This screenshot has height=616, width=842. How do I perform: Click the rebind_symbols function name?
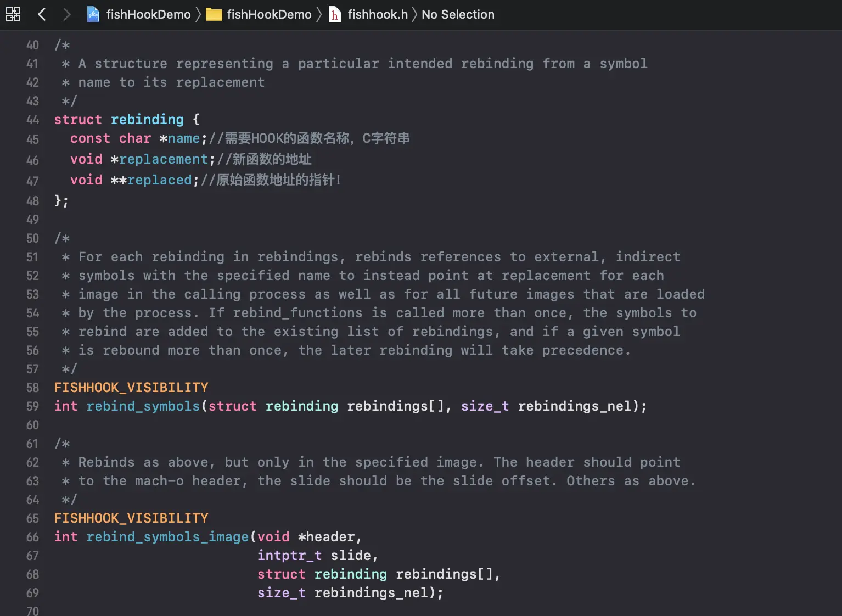143,406
